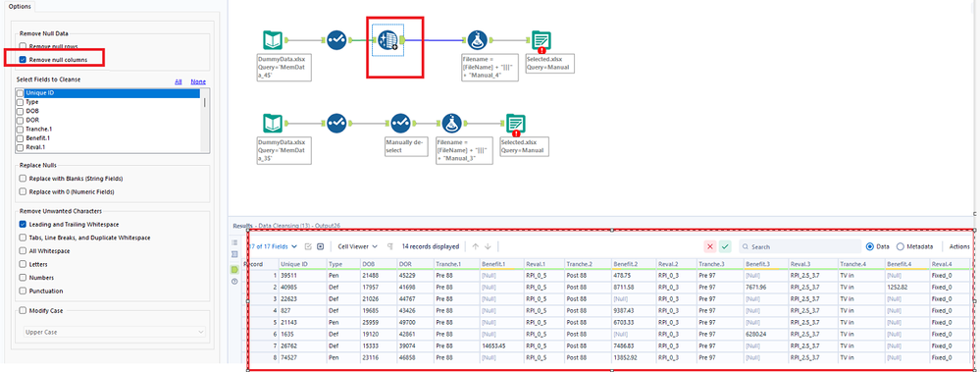Enable All Whitespace removal
This screenshot has height=372, width=980.
click(x=24, y=250)
